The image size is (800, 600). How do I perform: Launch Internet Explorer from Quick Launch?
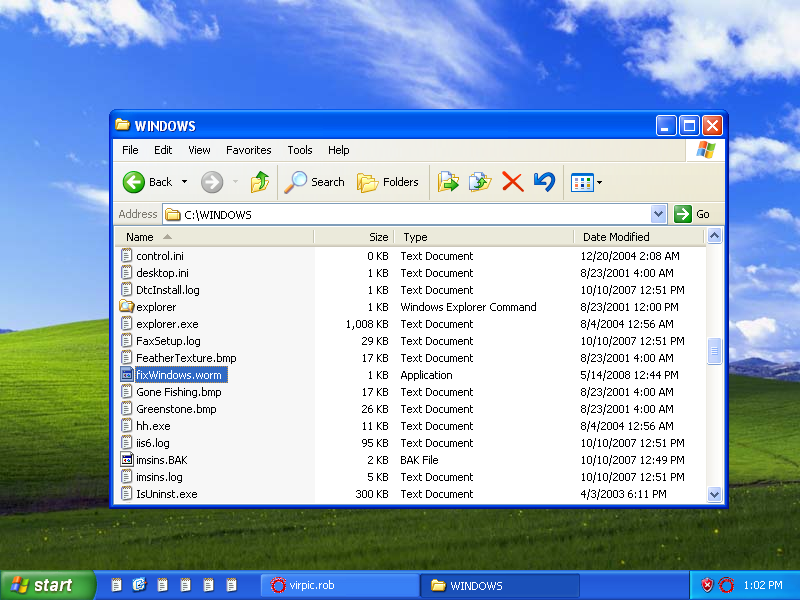(139, 585)
